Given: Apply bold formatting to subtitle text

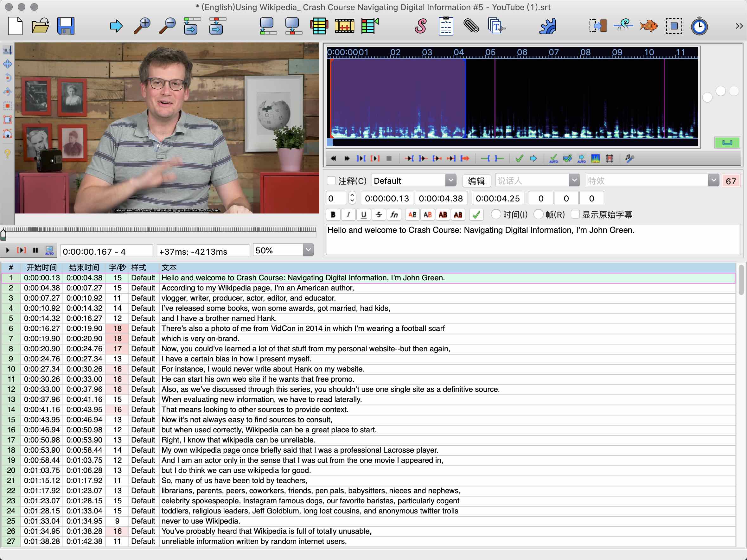Looking at the screenshot, I should pos(333,215).
